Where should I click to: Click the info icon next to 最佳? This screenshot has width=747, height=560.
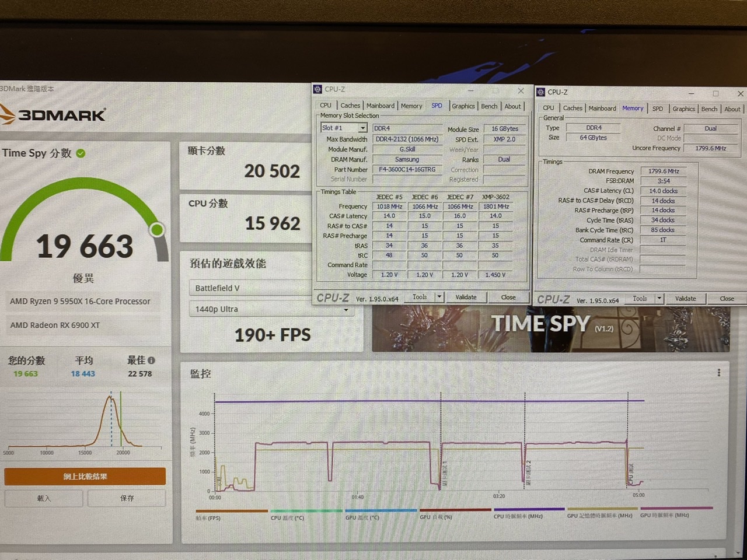click(151, 360)
